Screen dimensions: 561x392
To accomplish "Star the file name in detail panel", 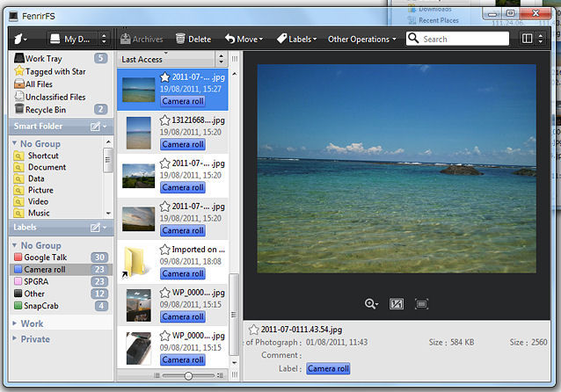I will pos(253,330).
